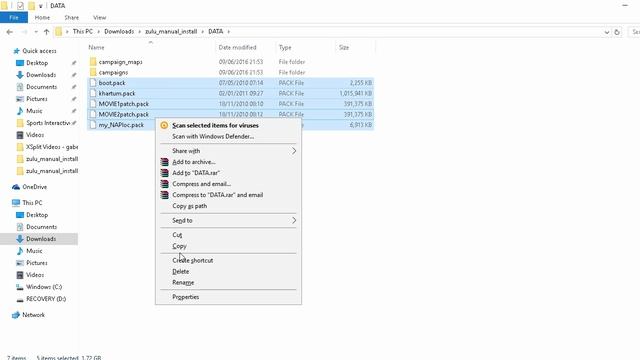Click the MOVIE2patch.pack file icon
The image size is (640, 360).
pyautogui.click(x=93, y=115)
